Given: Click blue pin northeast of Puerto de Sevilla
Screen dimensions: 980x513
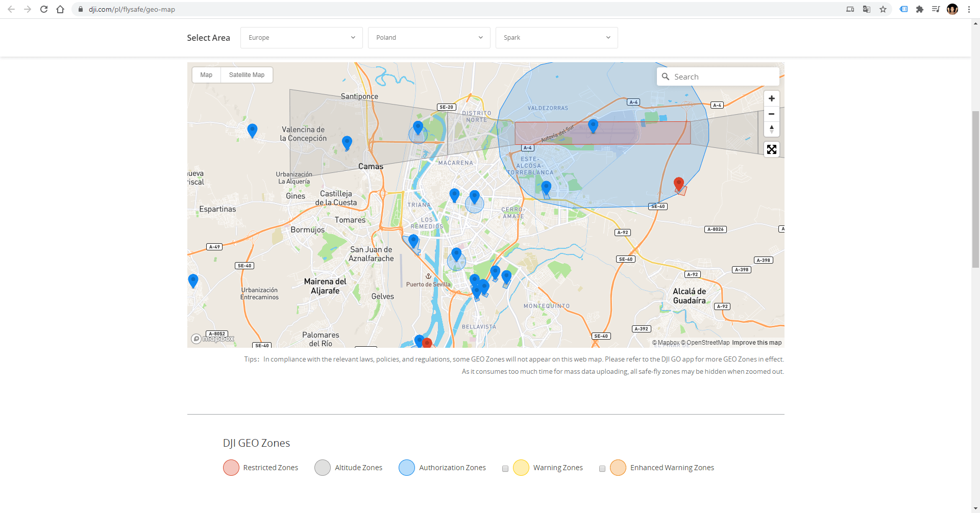Looking at the screenshot, I should pos(456,254).
